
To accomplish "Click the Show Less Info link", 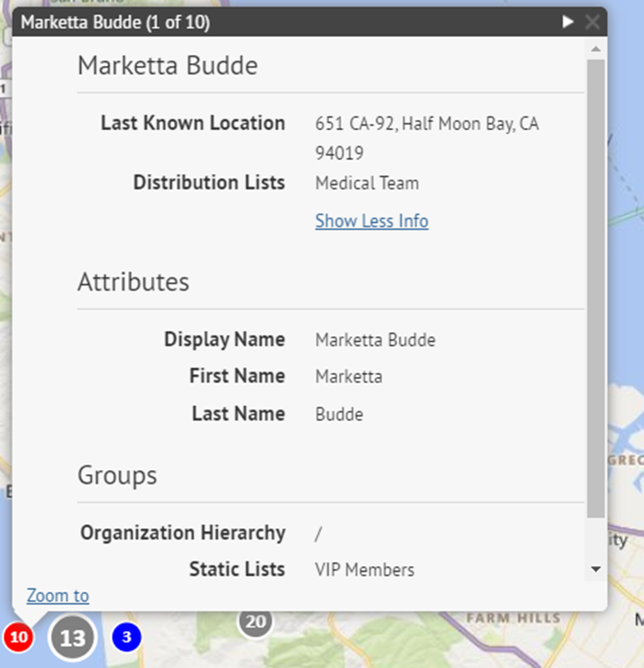I will click(x=372, y=221).
